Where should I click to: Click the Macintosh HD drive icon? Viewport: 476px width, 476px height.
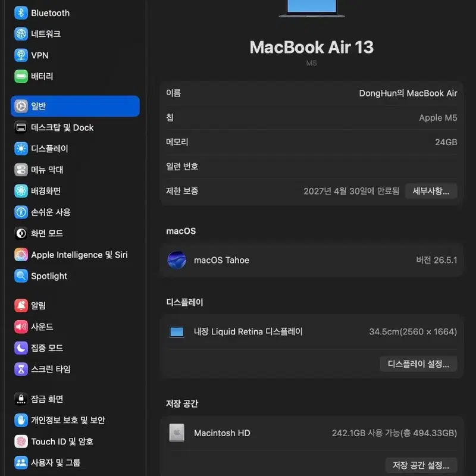pos(177,433)
